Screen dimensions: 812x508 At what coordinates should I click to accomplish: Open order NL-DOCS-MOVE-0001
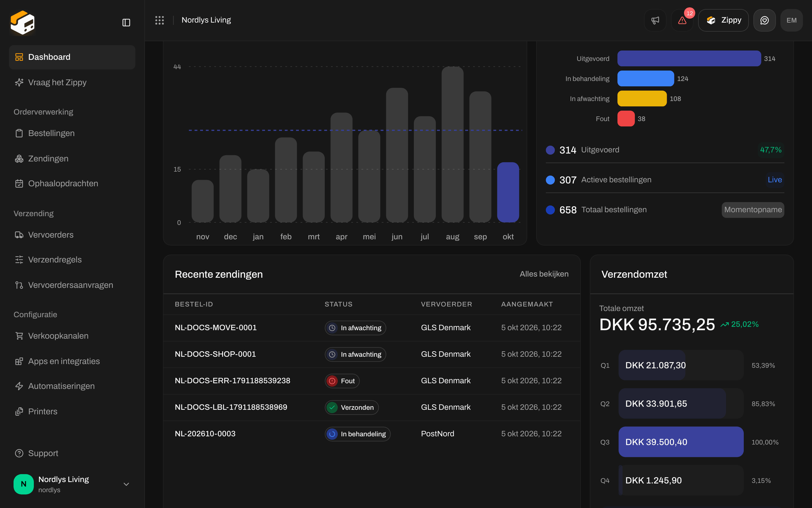coord(216,328)
